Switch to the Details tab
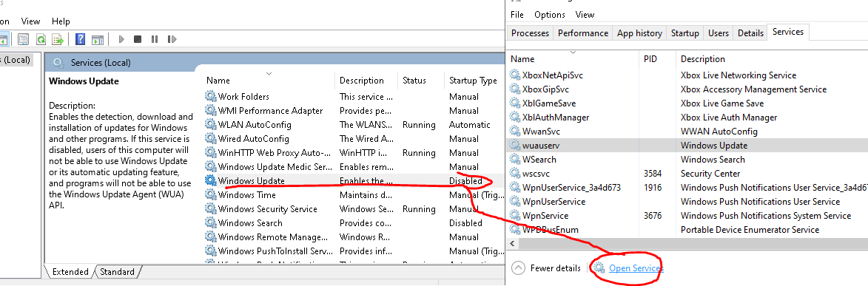 pos(750,33)
